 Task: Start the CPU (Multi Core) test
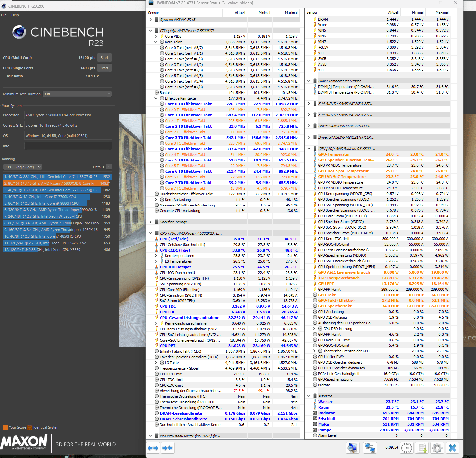(105, 58)
